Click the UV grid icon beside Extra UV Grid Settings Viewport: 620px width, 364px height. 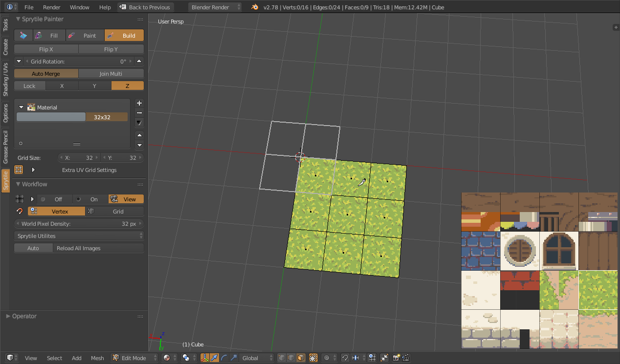click(x=19, y=170)
